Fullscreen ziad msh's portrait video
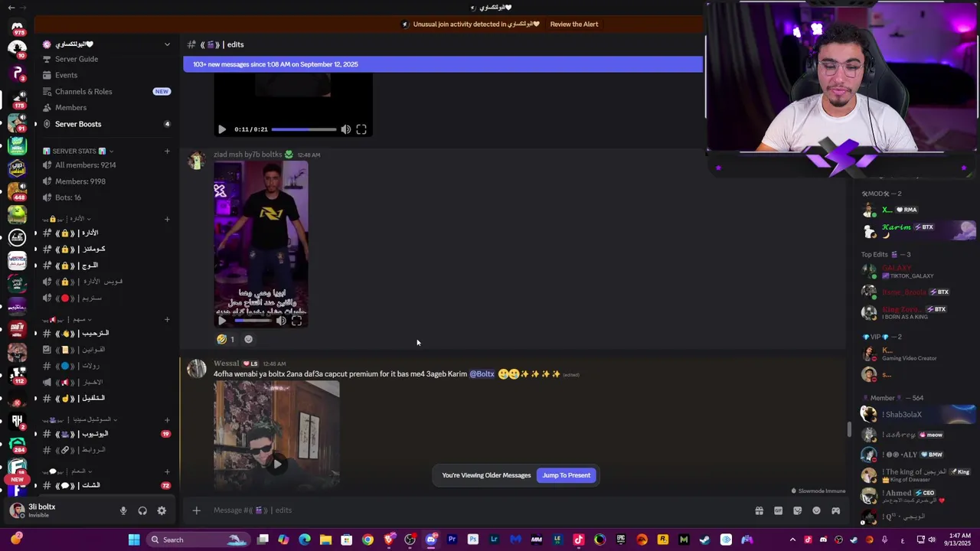The image size is (980, 551). pos(297,321)
